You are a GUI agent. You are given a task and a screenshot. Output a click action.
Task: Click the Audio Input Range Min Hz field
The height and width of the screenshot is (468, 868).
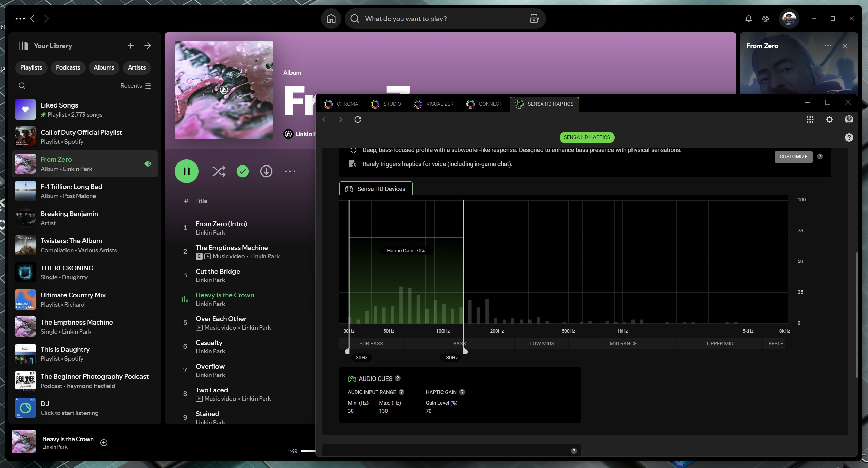[351, 411]
